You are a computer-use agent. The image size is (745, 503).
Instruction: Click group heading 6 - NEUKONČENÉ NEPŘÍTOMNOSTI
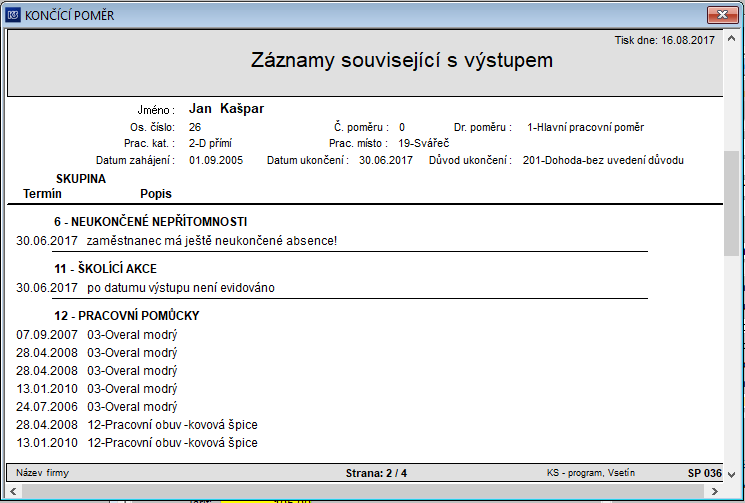coord(151,222)
